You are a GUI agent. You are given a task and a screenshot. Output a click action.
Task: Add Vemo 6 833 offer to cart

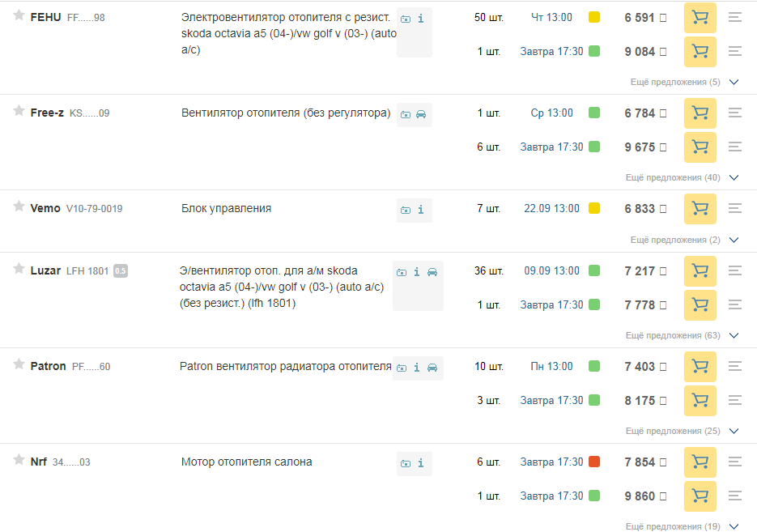[700, 209]
